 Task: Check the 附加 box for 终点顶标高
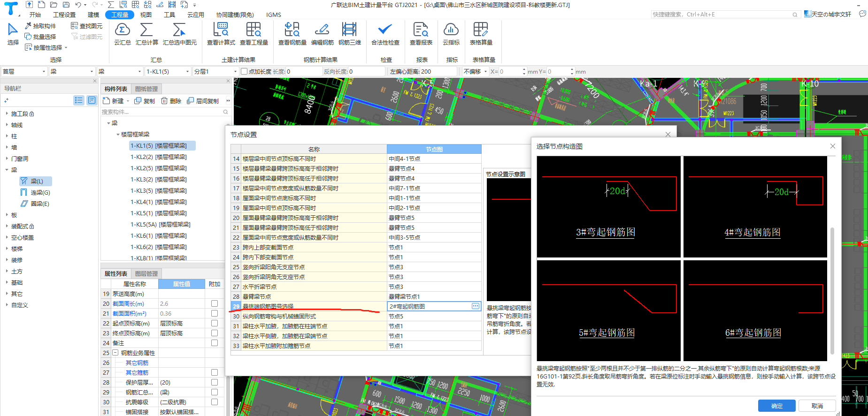click(215, 333)
